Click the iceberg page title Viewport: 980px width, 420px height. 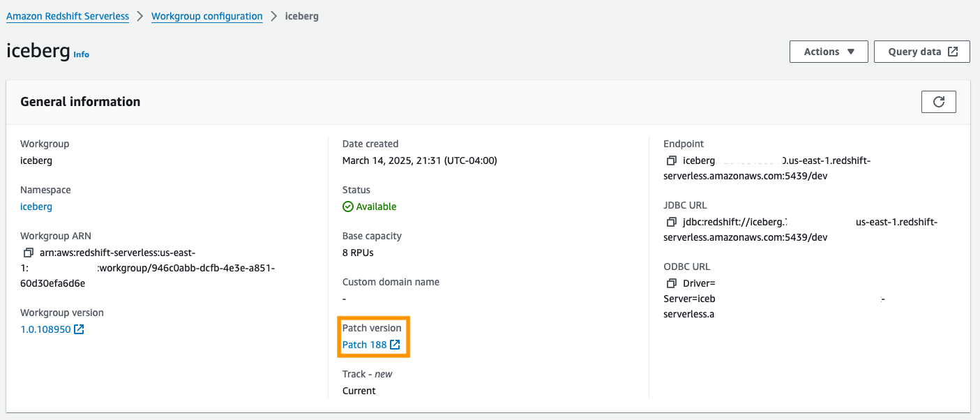[38, 51]
